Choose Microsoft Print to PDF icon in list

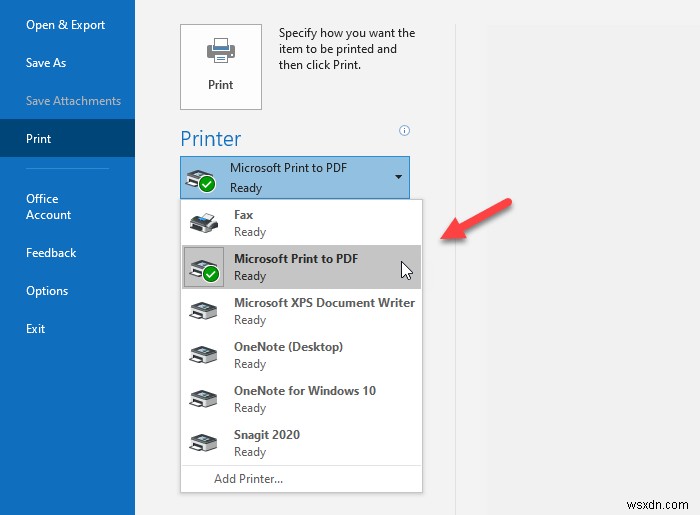click(204, 267)
